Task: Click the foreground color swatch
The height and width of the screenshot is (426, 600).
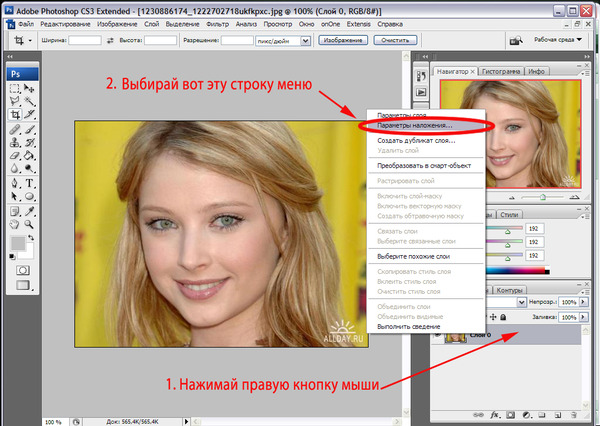Action: pyautogui.click(x=18, y=243)
